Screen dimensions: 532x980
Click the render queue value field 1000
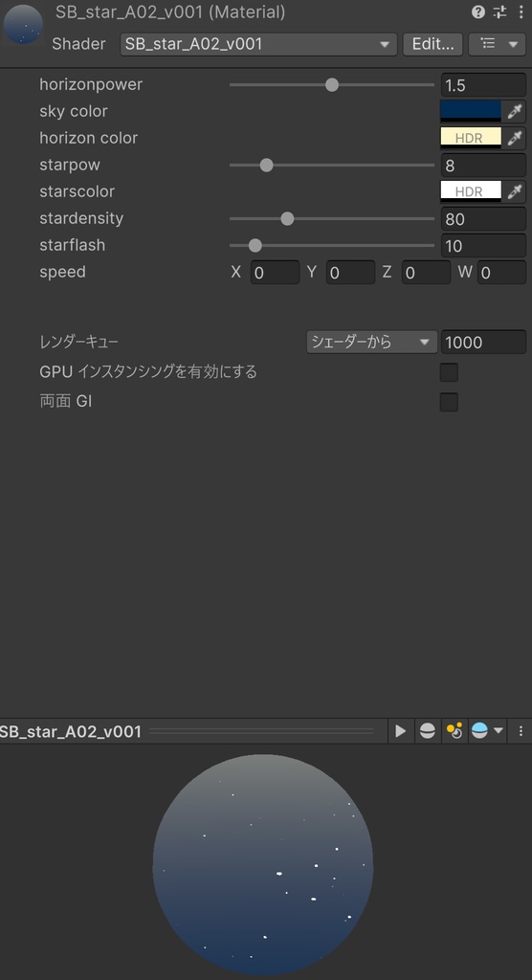[x=483, y=342]
